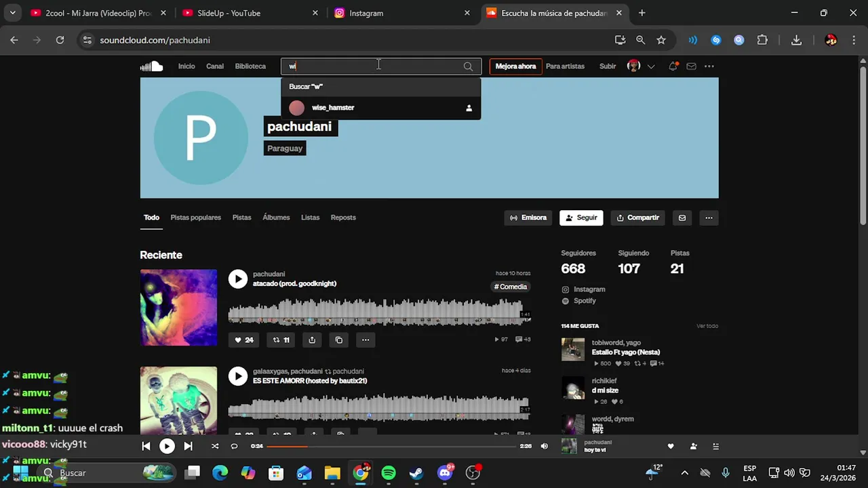Share the atacado track
Screen dimensions: 868x488
pos(312,340)
